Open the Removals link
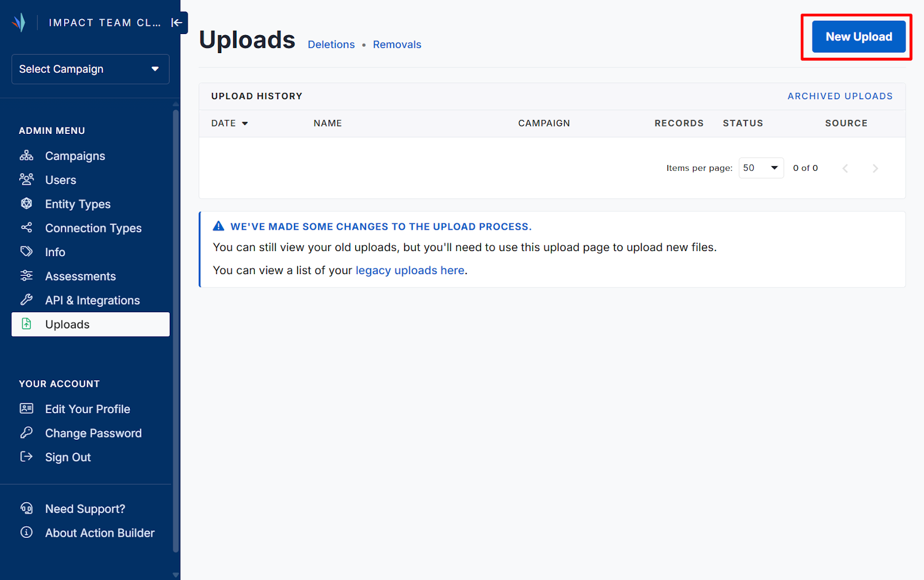This screenshot has width=924, height=580. pos(397,44)
